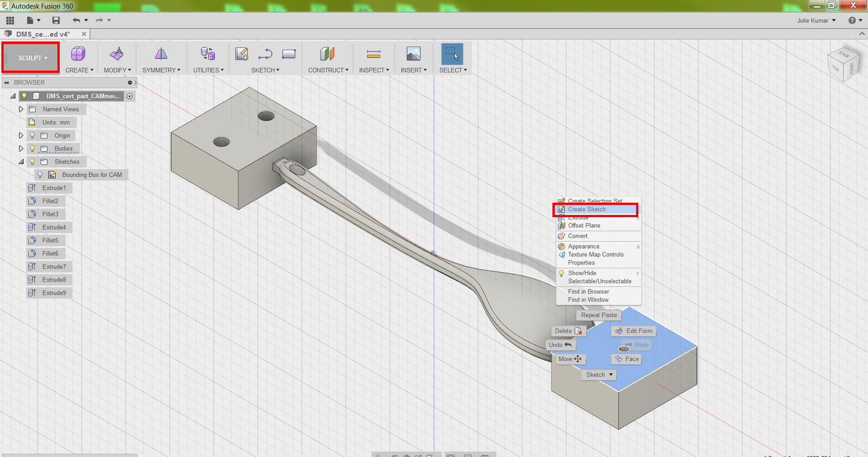Screen dimensions: 868x457
Task: Open Sketch submenu in marking menu
Action: point(599,375)
